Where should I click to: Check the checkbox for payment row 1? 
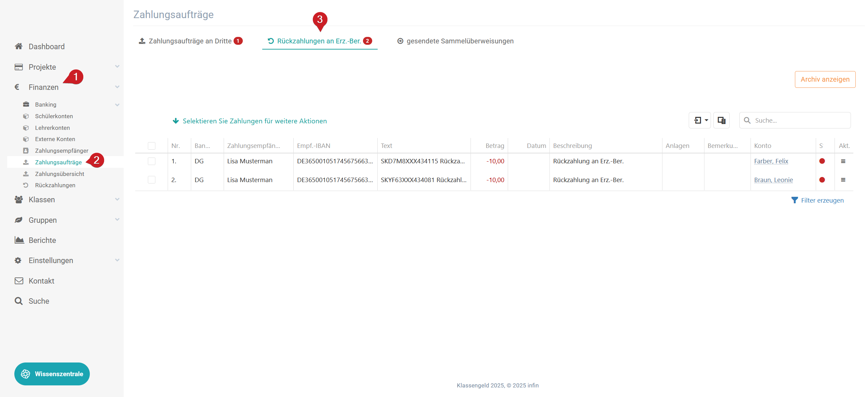click(x=152, y=161)
